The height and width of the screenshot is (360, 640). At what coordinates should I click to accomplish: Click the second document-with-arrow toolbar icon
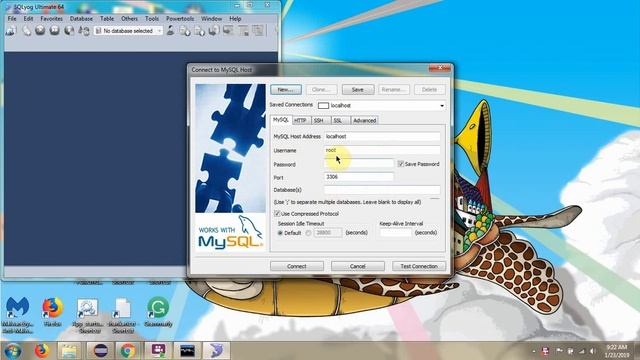199,31
